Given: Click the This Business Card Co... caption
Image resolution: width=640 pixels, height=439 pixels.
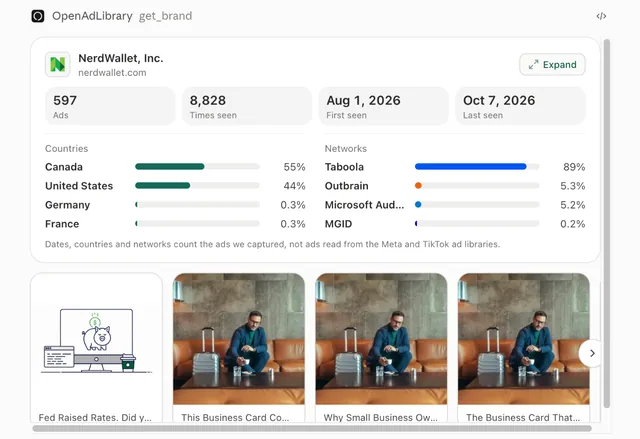Looking at the screenshot, I should coord(235,417).
